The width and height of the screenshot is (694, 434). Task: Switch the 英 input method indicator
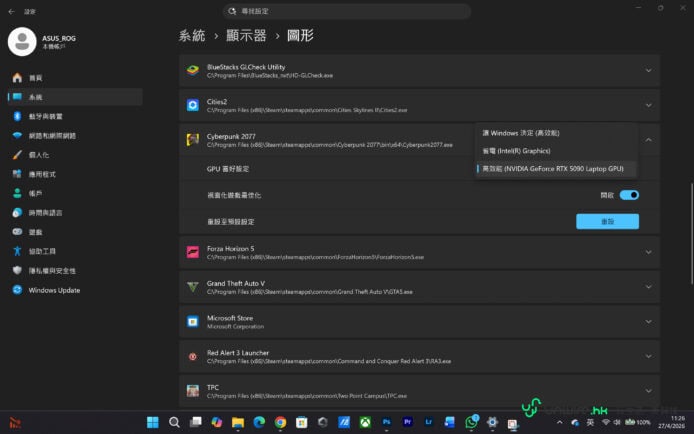pyautogui.click(x=590, y=422)
